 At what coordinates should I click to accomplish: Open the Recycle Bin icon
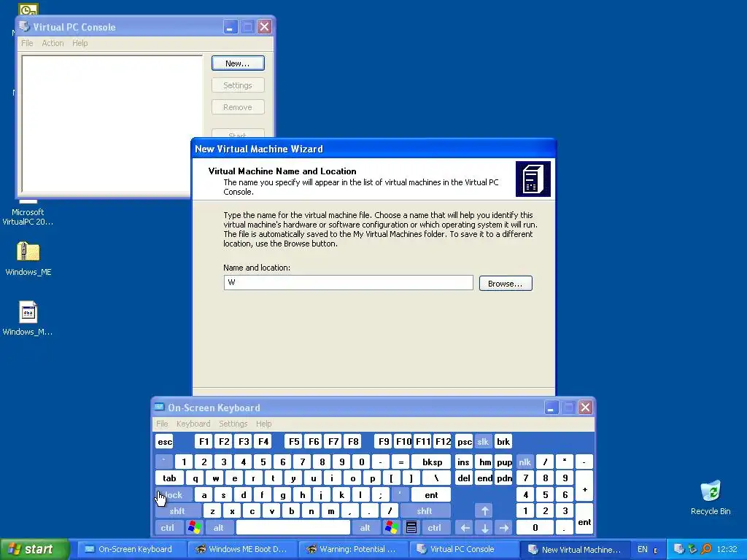711,491
